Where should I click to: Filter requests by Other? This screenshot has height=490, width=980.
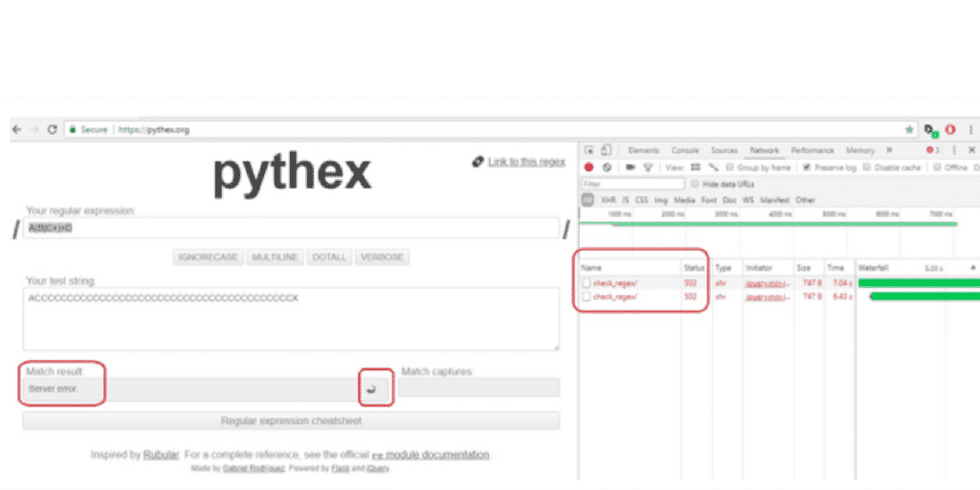point(806,201)
